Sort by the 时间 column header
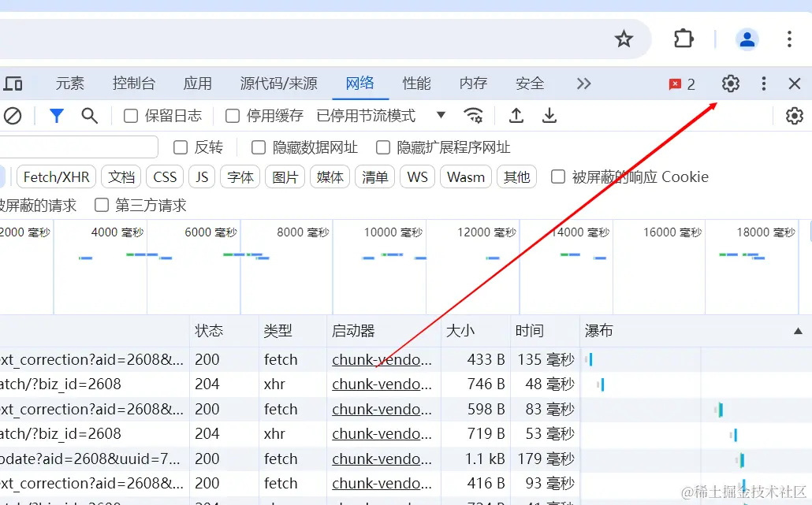The height and width of the screenshot is (505, 812). (x=545, y=331)
